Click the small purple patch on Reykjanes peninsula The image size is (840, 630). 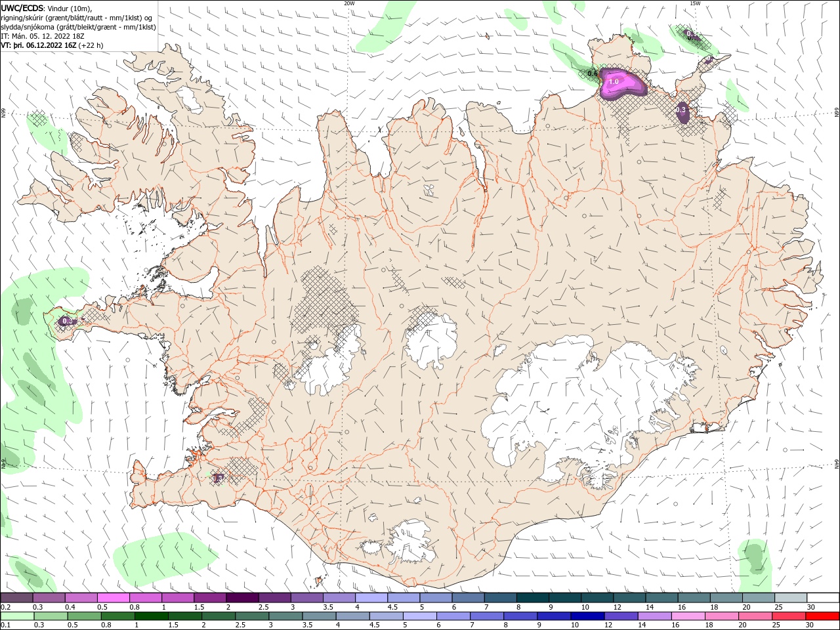218,478
